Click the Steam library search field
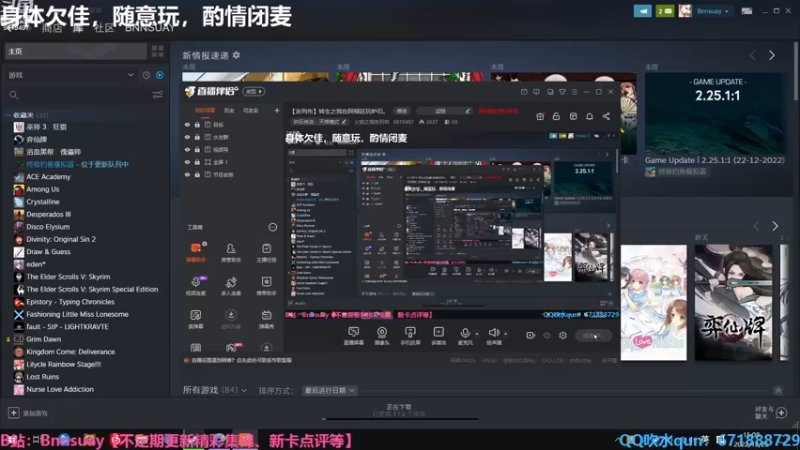This screenshot has height=450, width=800. click(x=79, y=95)
